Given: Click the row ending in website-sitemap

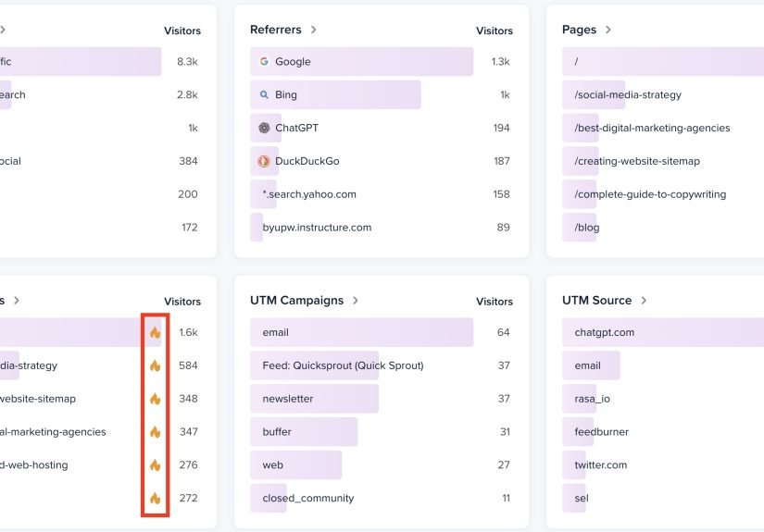Looking at the screenshot, I should 100,399.
